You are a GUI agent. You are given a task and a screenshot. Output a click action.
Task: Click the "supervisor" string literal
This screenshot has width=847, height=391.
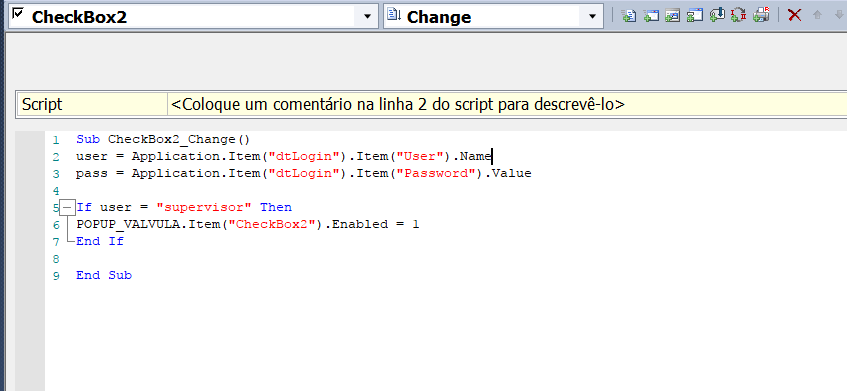204,207
